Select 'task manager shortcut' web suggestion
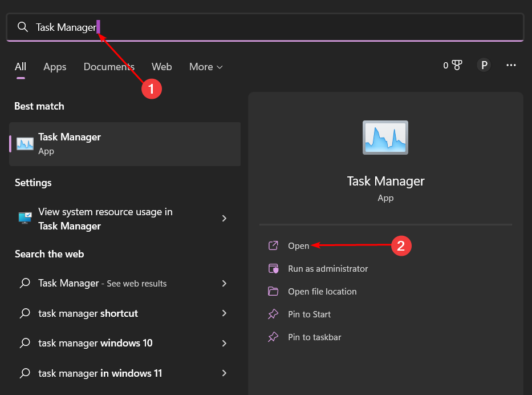Screen dimensions: 532x395 coord(125,313)
